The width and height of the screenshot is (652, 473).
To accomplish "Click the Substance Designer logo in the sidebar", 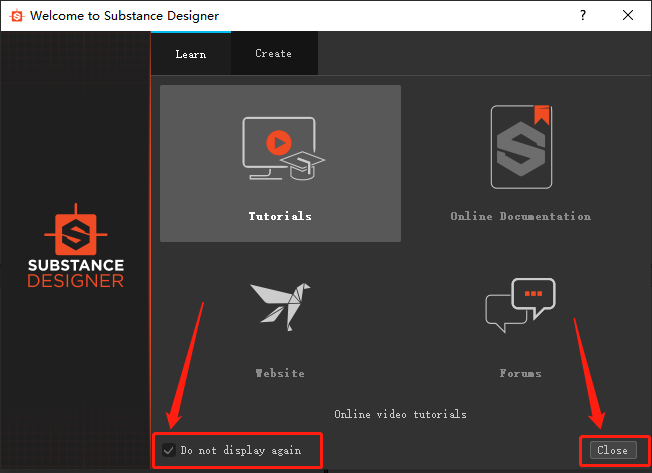I will point(76,246).
